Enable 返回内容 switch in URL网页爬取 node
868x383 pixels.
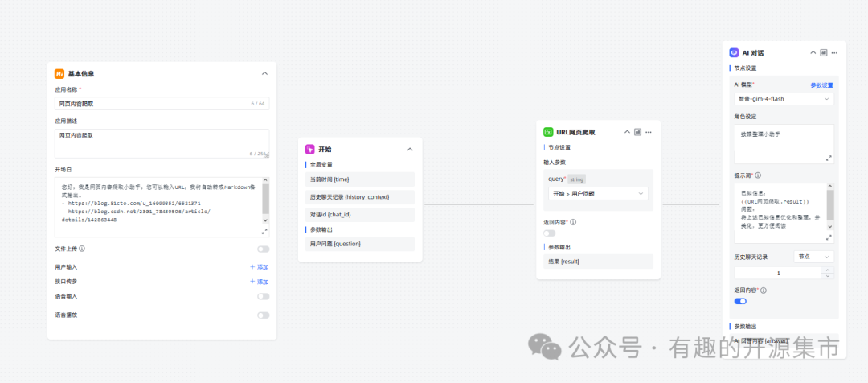point(550,233)
